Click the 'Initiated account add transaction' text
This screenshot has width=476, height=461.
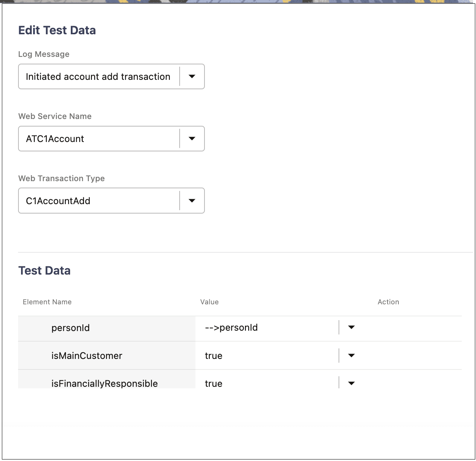[x=98, y=76]
